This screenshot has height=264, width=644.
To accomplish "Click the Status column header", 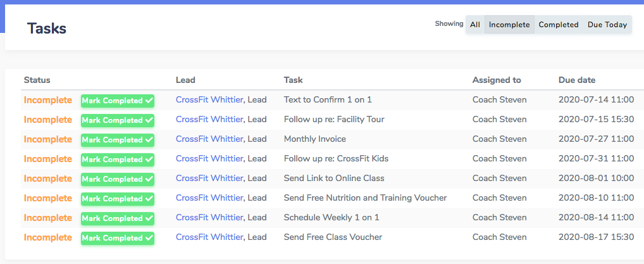I will pyautogui.click(x=37, y=80).
